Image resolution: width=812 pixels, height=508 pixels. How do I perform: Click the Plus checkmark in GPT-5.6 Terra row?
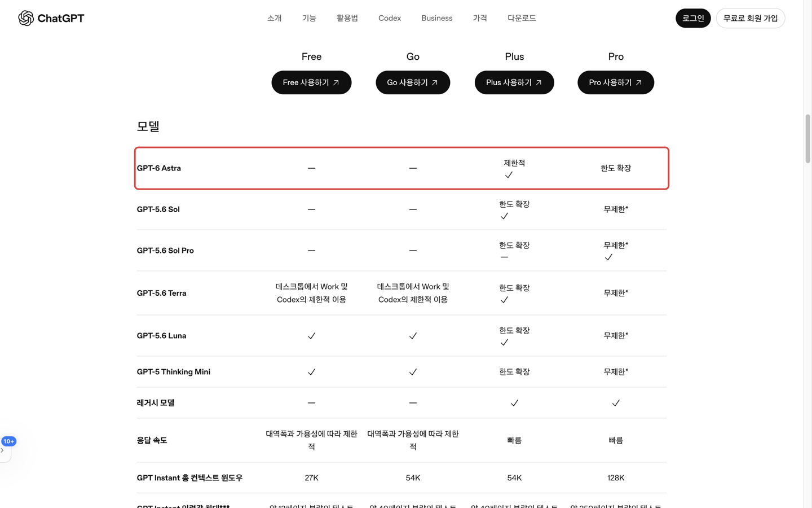tap(504, 300)
